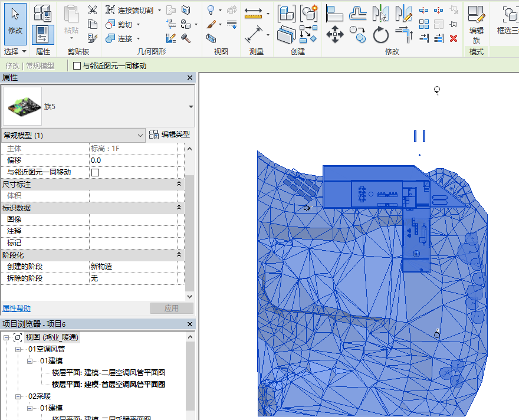
Task: Open the 连接端切割 dropdown arrow
Action: tap(160, 10)
